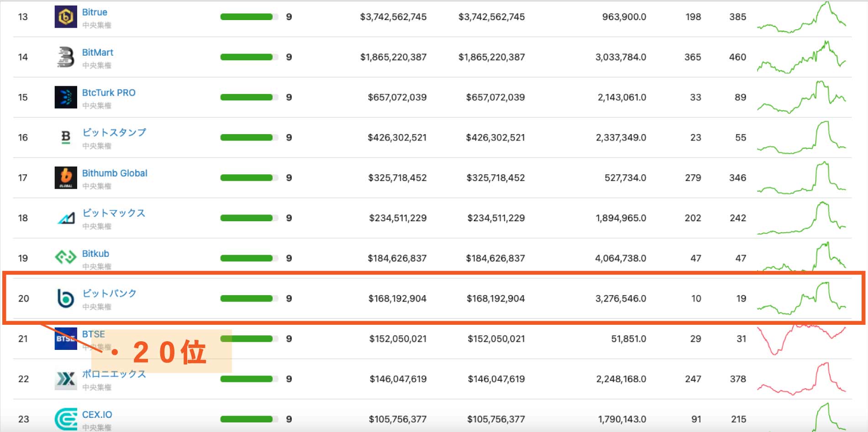
Task: Click the BTSE red 7-day volume chart
Action: pyautogui.click(x=801, y=339)
